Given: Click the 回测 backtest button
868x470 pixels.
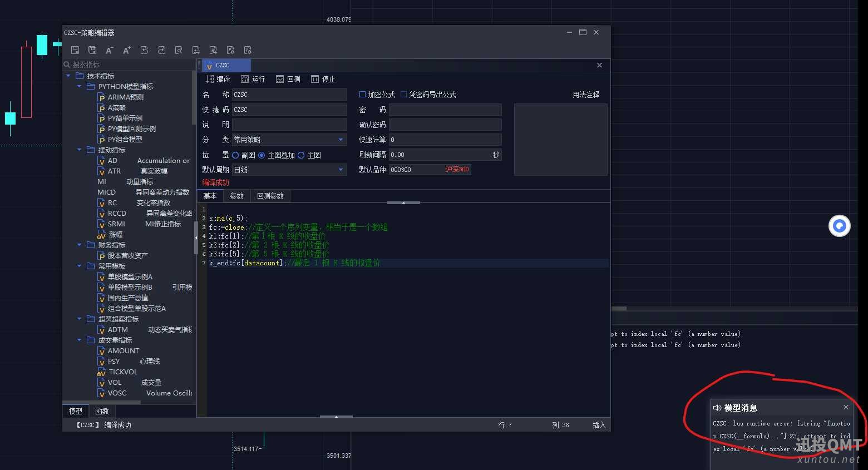Looking at the screenshot, I should [x=288, y=79].
